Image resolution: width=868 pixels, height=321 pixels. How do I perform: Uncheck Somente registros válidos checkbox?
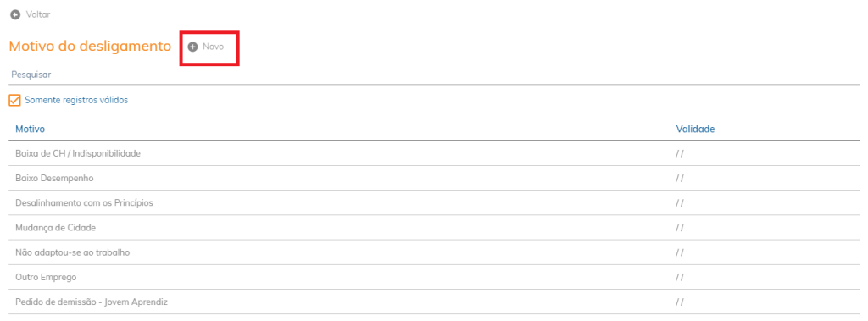click(15, 101)
